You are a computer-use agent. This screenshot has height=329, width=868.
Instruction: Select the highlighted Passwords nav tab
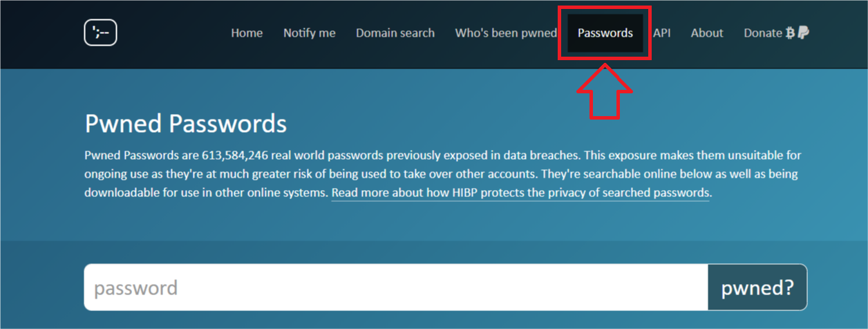[605, 33]
